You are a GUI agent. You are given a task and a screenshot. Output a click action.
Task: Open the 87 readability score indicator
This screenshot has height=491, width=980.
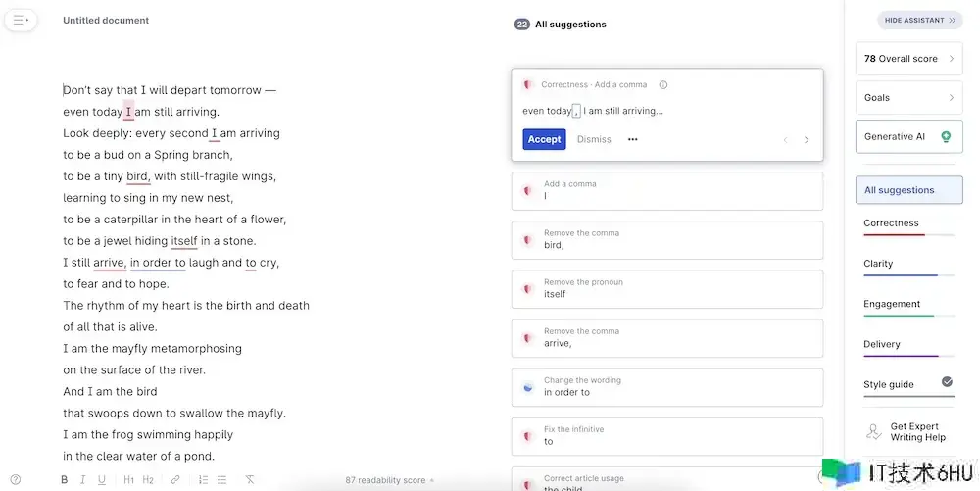tap(389, 480)
